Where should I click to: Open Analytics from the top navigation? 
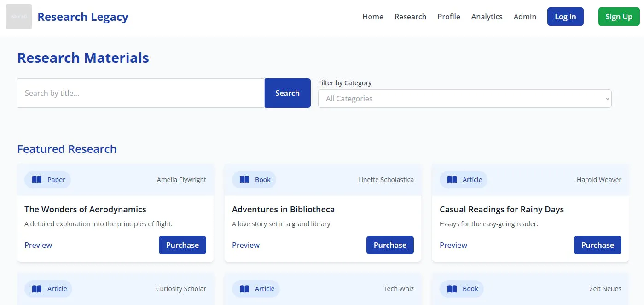coord(487,17)
